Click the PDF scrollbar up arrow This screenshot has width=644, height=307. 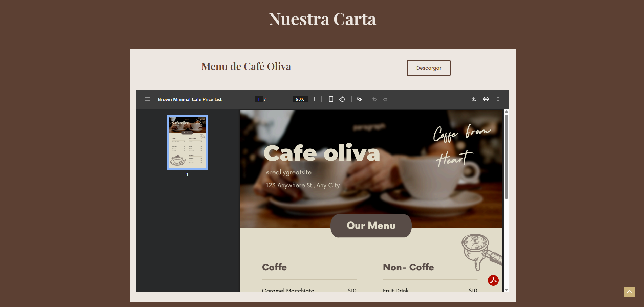click(x=506, y=111)
